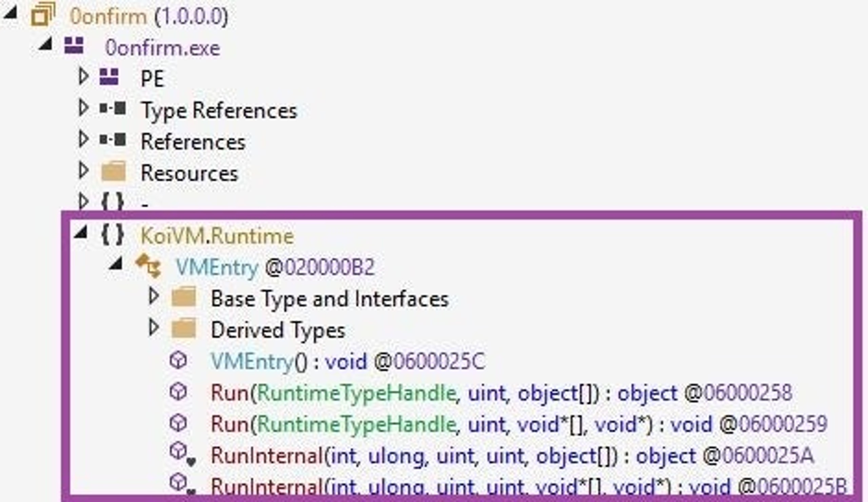Expand the Derived Types folder
This screenshot has height=502, width=868.
coord(153,327)
